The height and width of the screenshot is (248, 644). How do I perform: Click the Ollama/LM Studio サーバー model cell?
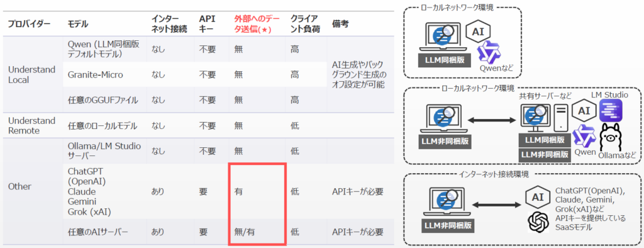click(x=104, y=151)
